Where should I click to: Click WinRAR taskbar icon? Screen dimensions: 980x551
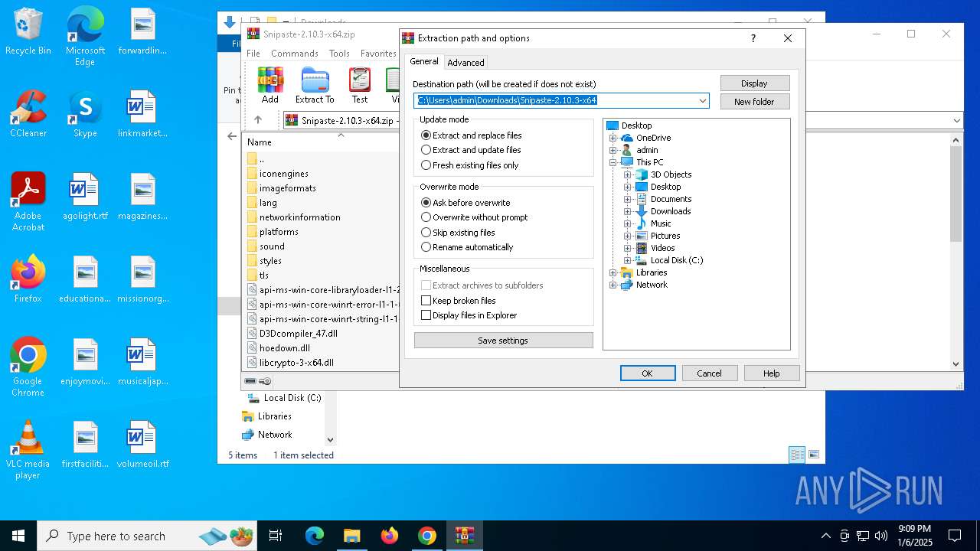(465, 536)
